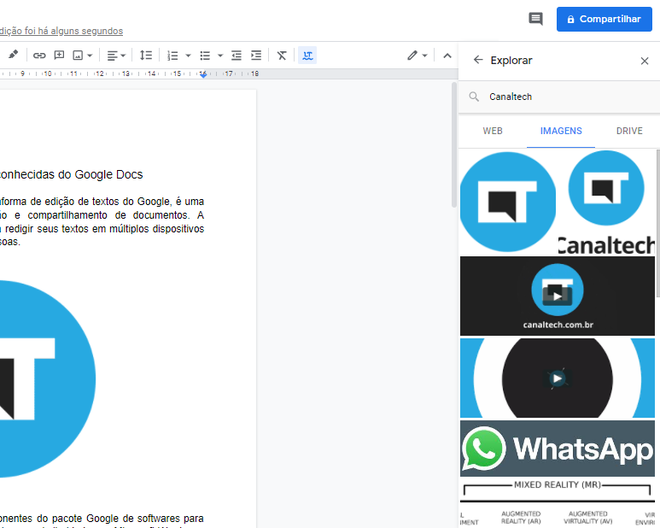
Task: Add a comment using the toolbar icon
Action: (x=59, y=55)
